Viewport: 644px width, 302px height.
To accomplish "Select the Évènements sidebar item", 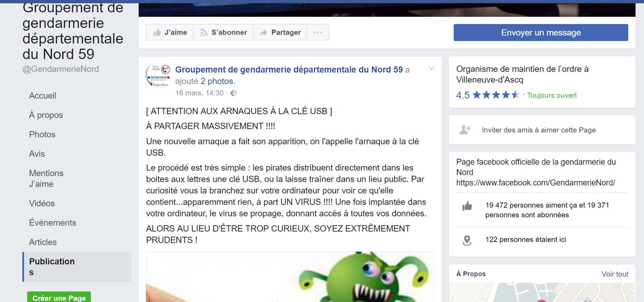I will click(x=52, y=223).
